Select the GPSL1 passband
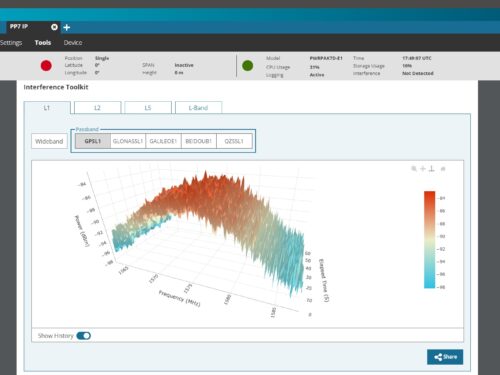This screenshot has width=500, height=375. (x=93, y=141)
